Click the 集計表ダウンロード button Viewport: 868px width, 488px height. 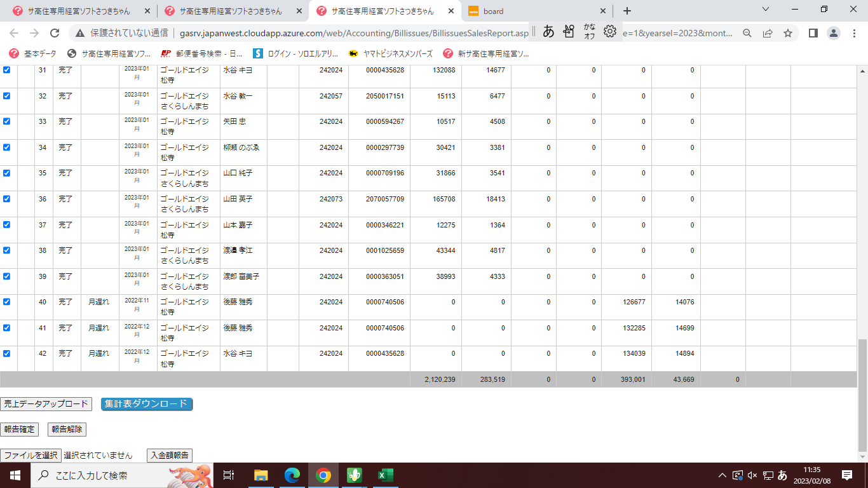147,404
